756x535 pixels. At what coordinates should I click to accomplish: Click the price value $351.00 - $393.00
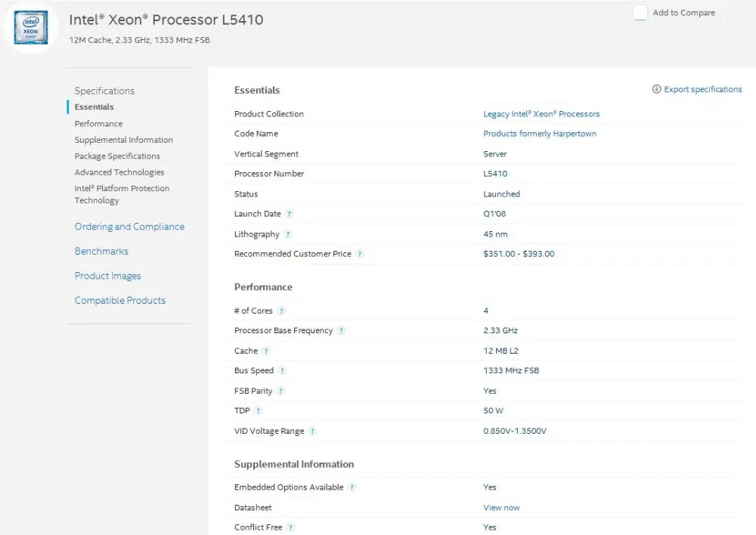(519, 254)
